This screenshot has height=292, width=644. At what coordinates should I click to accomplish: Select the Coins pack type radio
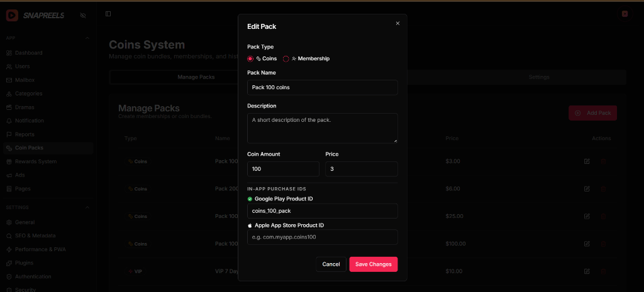click(250, 58)
